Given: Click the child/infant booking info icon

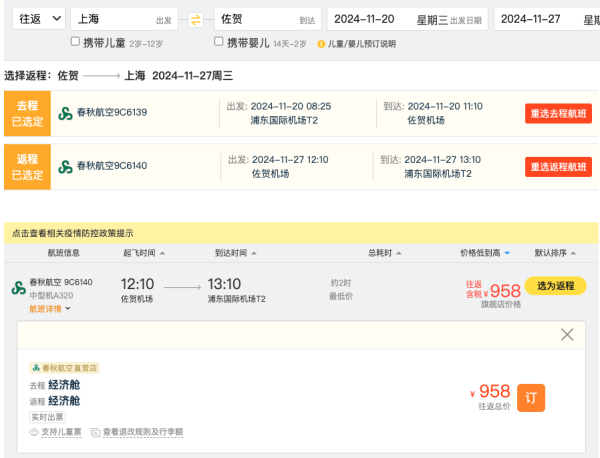Looking at the screenshot, I should (321, 44).
